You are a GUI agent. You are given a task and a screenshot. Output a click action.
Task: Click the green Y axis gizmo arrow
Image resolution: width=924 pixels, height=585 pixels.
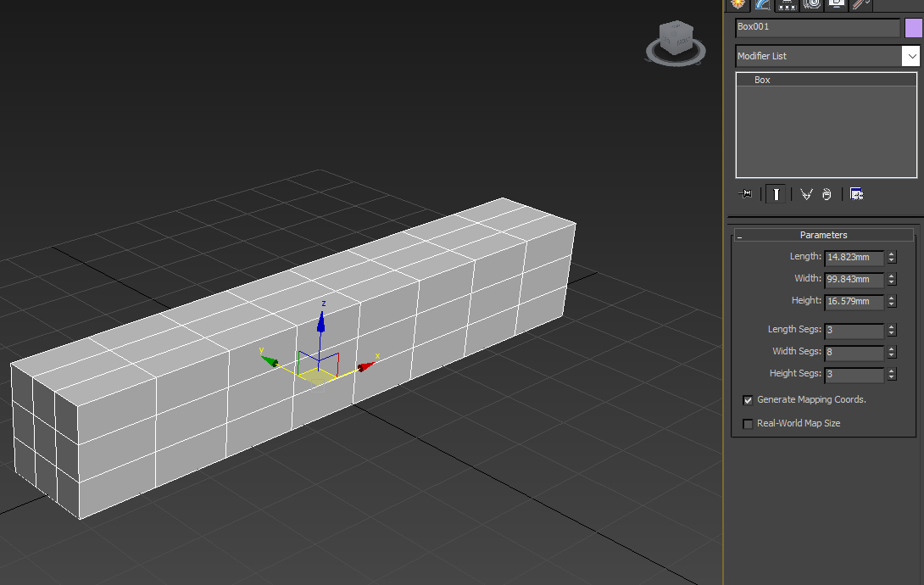270,360
